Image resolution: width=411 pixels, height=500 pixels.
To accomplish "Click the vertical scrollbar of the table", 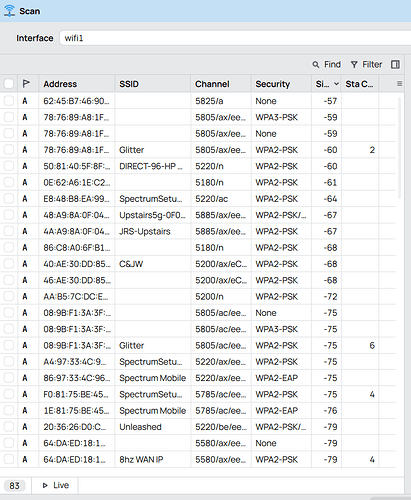I will coord(400,148).
